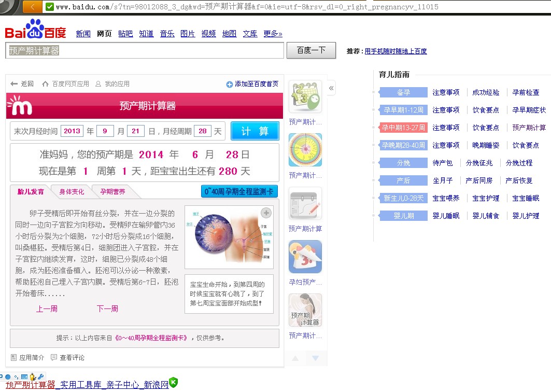551x392 pixels.
Task: Click the 月经周期 field showing 28
Action: 202,131
